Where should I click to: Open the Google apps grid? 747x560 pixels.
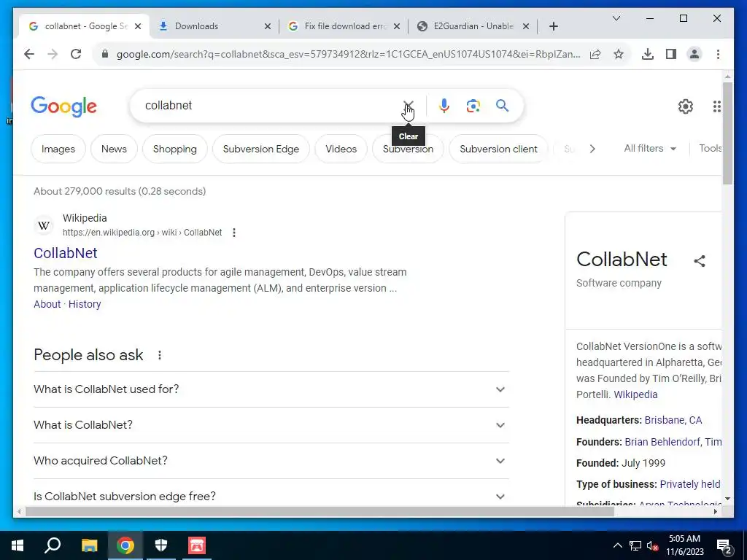coord(716,106)
